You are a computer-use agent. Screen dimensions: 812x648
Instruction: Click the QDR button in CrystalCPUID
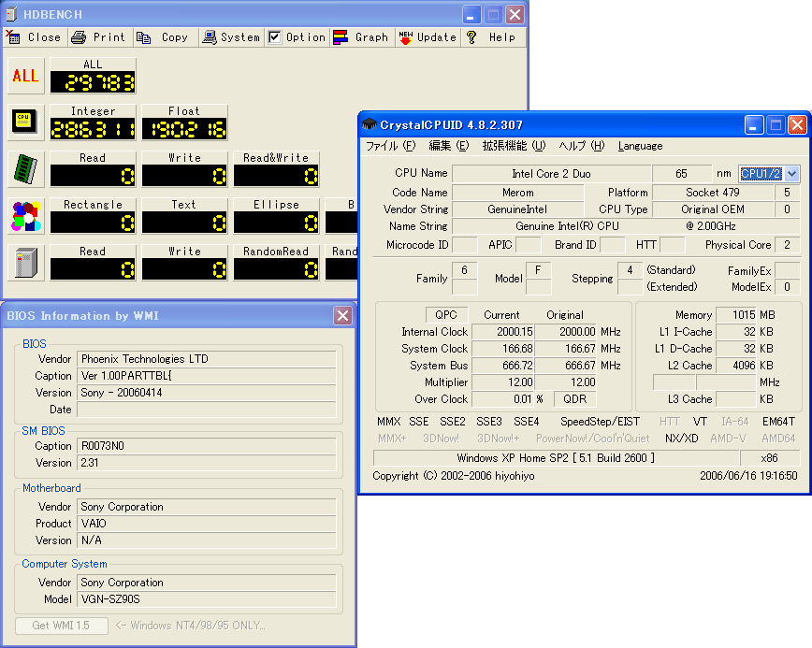coord(574,399)
